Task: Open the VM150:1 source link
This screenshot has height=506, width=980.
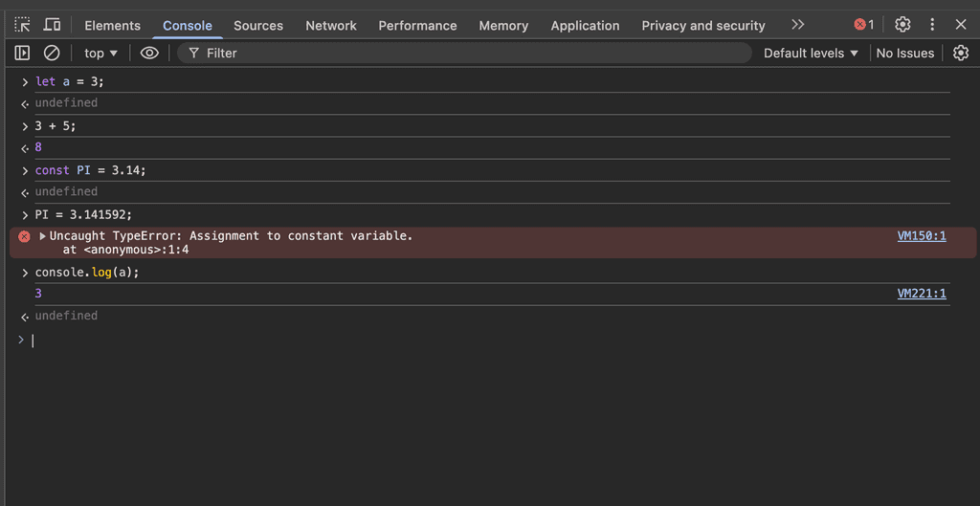Action: pos(921,236)
